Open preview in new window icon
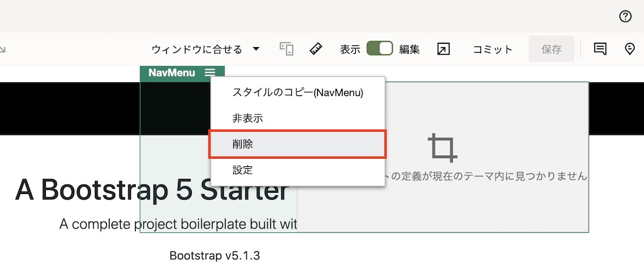 [x=443, y=49]
